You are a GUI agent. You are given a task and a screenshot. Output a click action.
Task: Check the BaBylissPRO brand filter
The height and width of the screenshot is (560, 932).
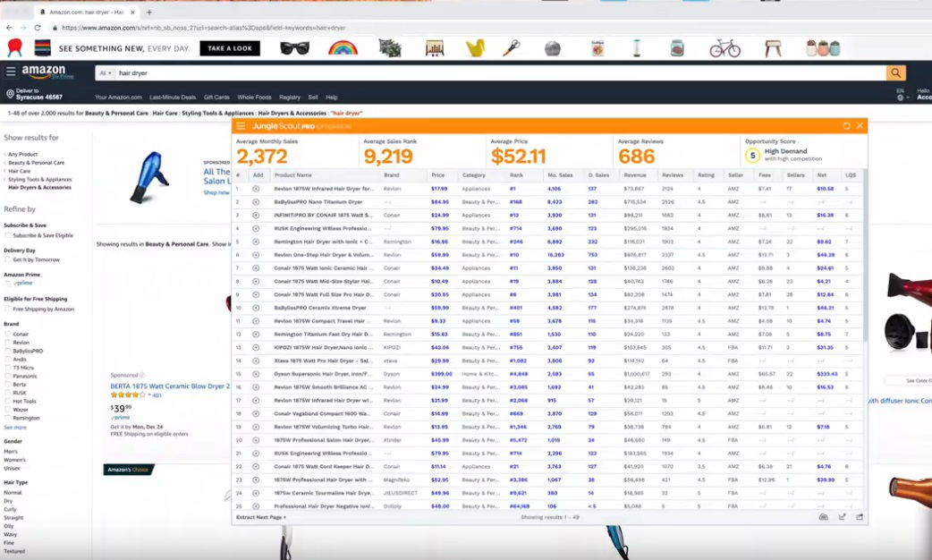click(8, 351)
